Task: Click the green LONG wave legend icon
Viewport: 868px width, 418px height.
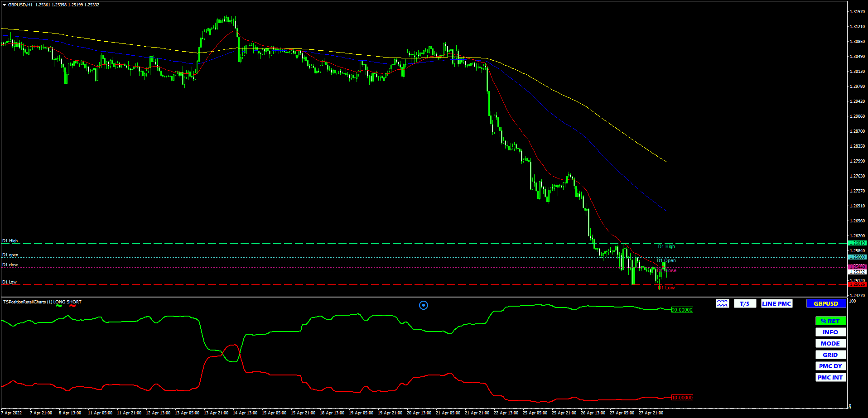Action: pos(59,306)
